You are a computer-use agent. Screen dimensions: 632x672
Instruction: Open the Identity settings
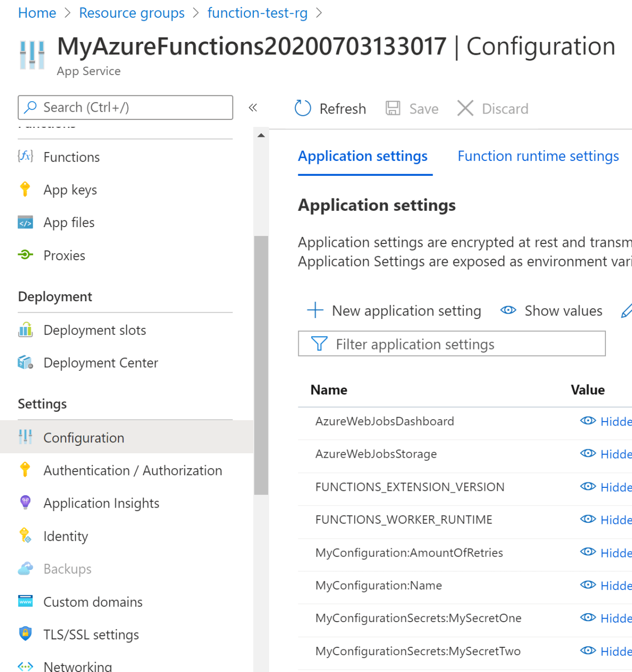(x=66, y=536)
